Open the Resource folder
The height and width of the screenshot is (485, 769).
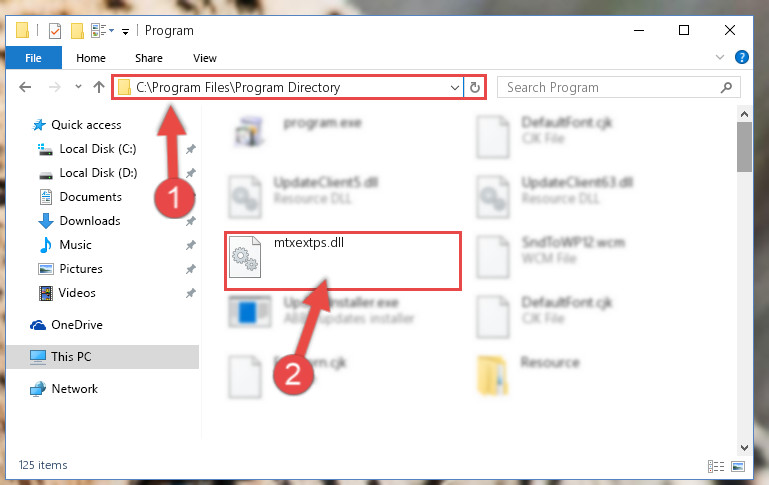[528, 375]
